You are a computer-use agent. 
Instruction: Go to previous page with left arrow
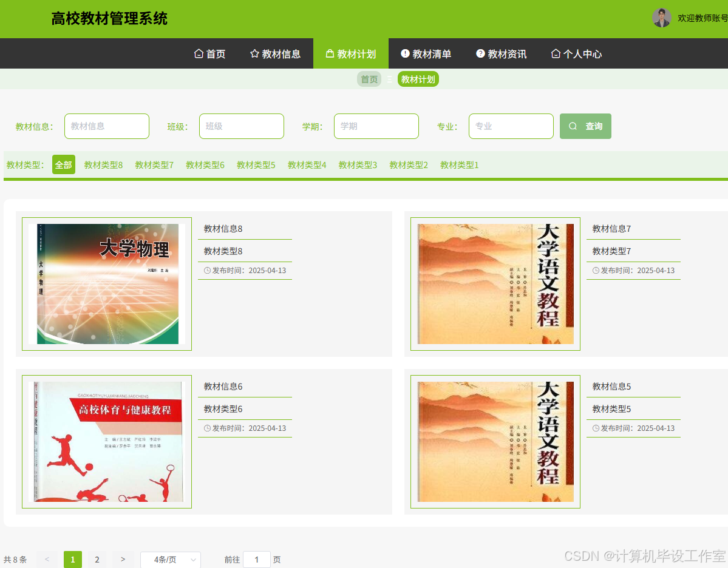click(47, 560)
